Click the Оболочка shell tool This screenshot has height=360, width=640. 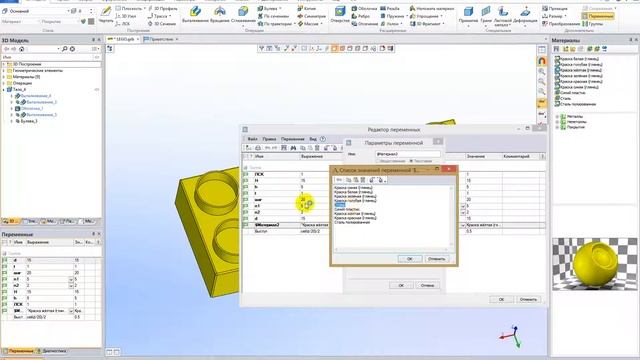364,8
